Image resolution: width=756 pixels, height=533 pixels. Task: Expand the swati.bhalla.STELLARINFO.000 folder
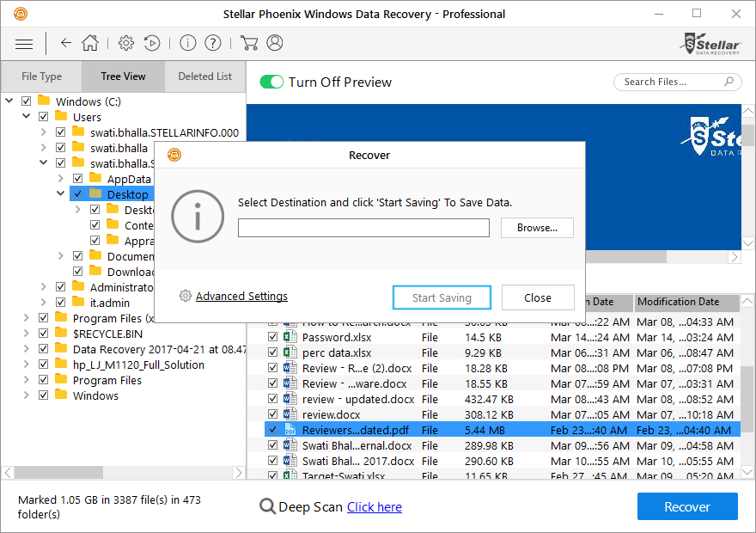pos(44,132)
